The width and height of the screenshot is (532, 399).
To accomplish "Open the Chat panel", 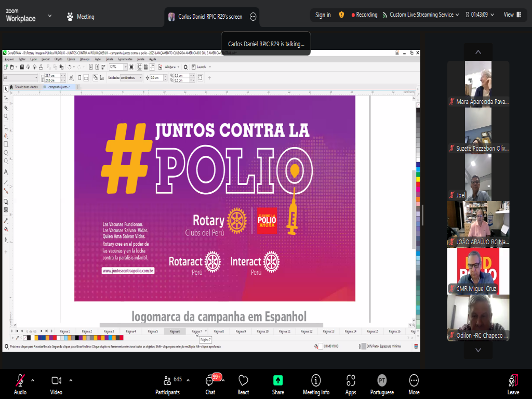I will pyautogui.click(x=210, y=384).
